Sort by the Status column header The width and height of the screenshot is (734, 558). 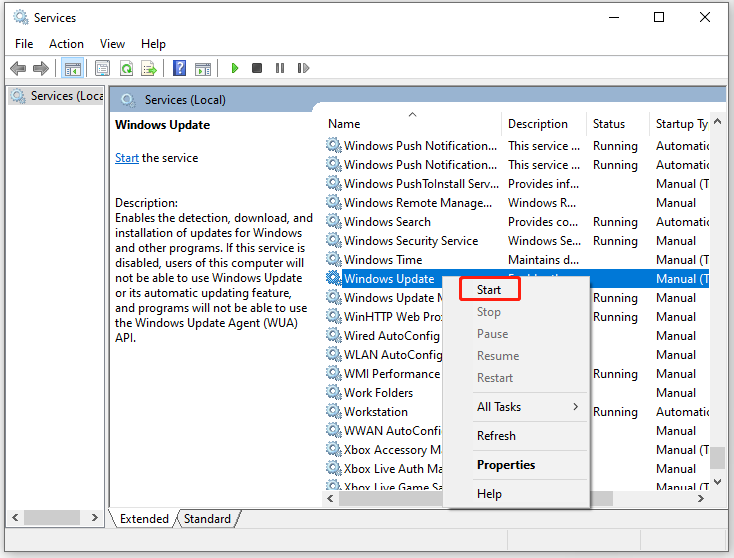(x=617, y=124)
